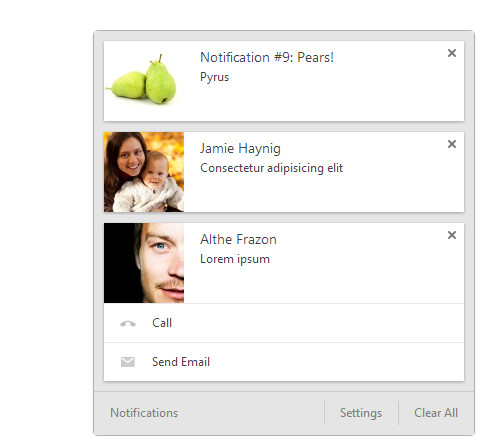This screenshot has width=477, height=436.
Task: Click the envelope icon beside Send Email
Action: (x=128, y=362)
